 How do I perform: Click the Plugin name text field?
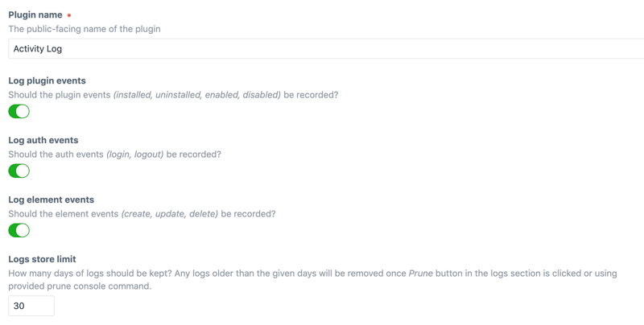coord(322,49)
